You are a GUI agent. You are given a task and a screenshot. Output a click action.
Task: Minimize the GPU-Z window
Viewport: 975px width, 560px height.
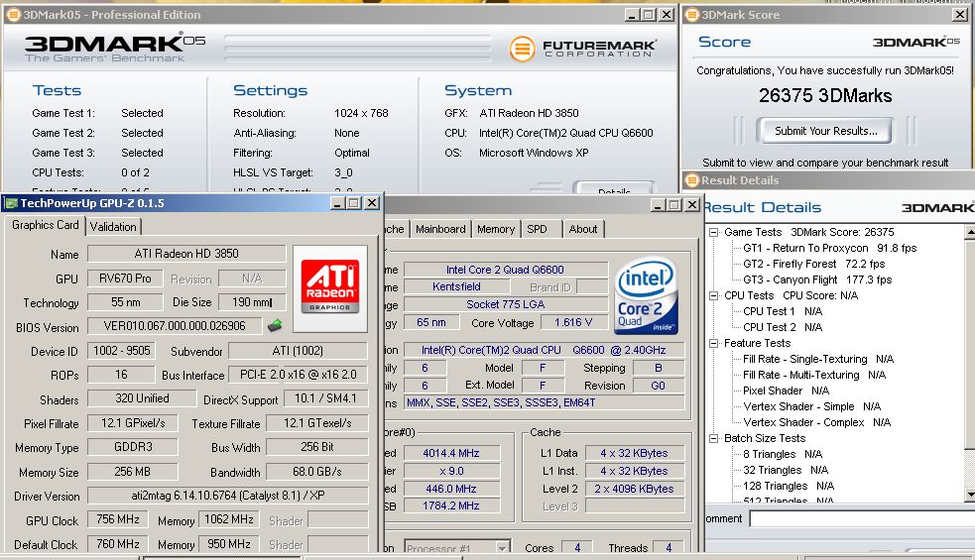tap(337, 203)
